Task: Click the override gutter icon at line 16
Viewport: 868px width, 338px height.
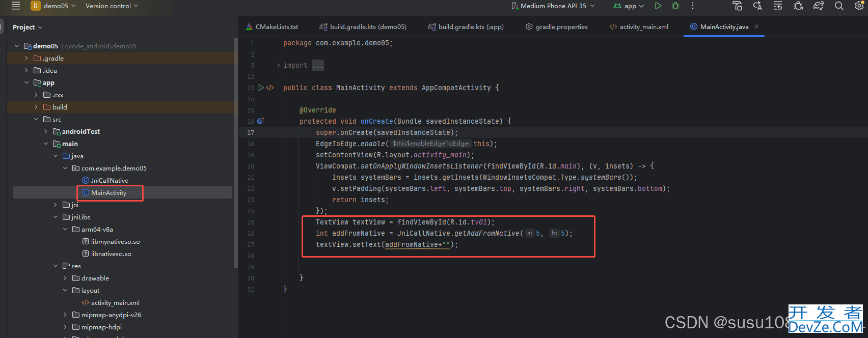Action: [261, 121]
